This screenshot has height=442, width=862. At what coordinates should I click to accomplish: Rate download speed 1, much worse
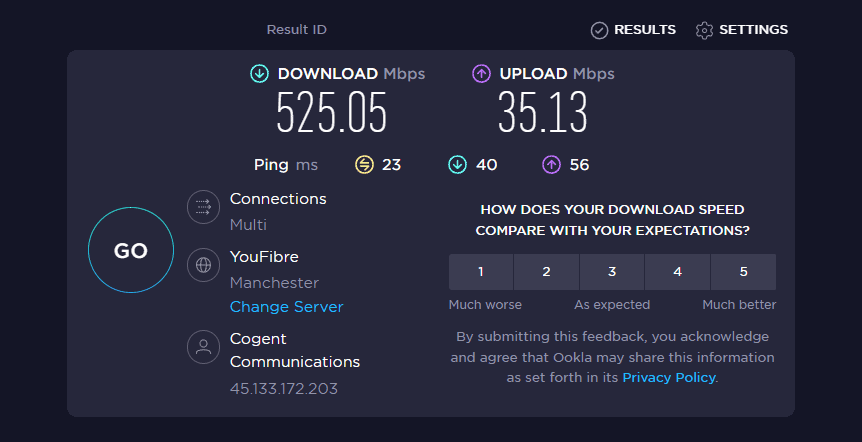481,272
